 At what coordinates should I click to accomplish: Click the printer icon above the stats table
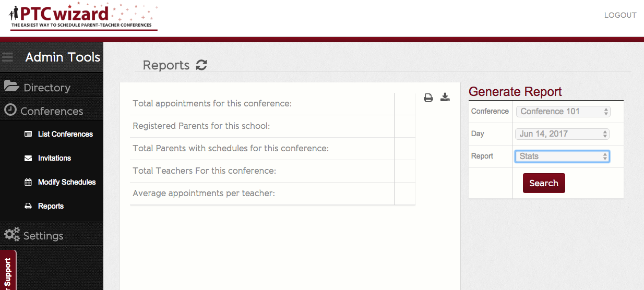point(428,98)
